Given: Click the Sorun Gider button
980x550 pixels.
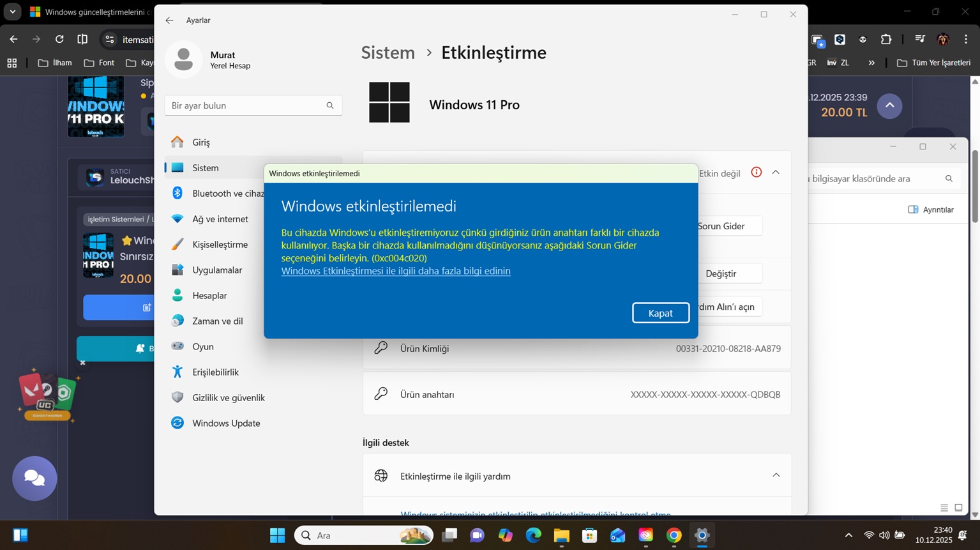Looking at the screenshot, I should tap(721, 226).
